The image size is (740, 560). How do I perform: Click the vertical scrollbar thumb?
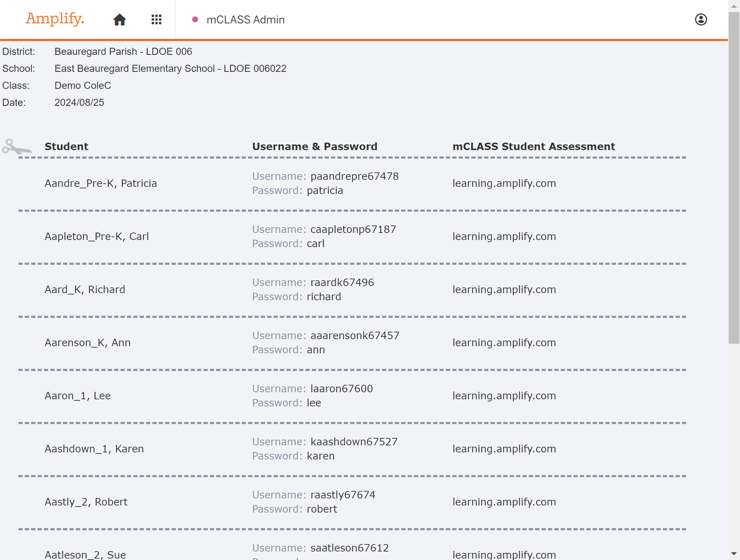(x=734, y=178)
